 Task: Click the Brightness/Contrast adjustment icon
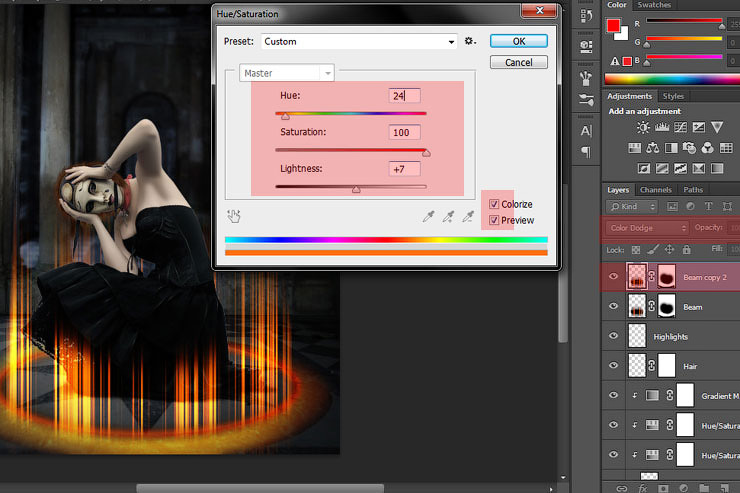(643, 128)
